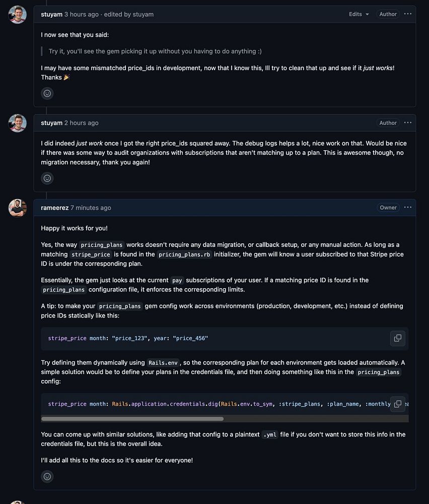The width and height of the screenshot is (429, 504).
Task: Click stuyam's avatar on the first comment
Action: [x=18, y=15]
